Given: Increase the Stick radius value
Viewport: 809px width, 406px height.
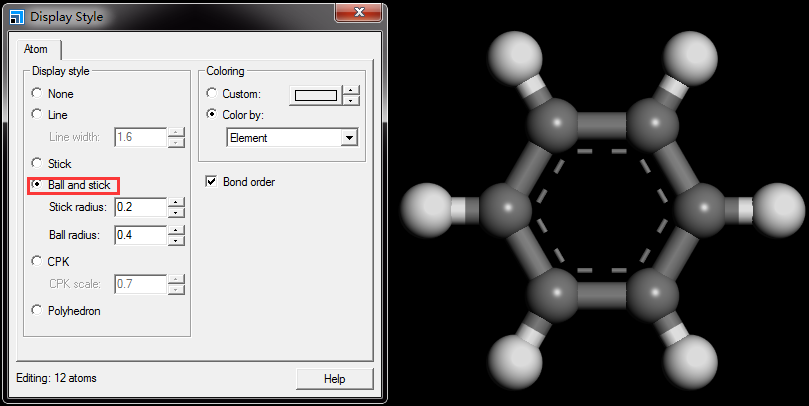Looking at the screenshot, I should pyautogui.click(x=176, y=202).
